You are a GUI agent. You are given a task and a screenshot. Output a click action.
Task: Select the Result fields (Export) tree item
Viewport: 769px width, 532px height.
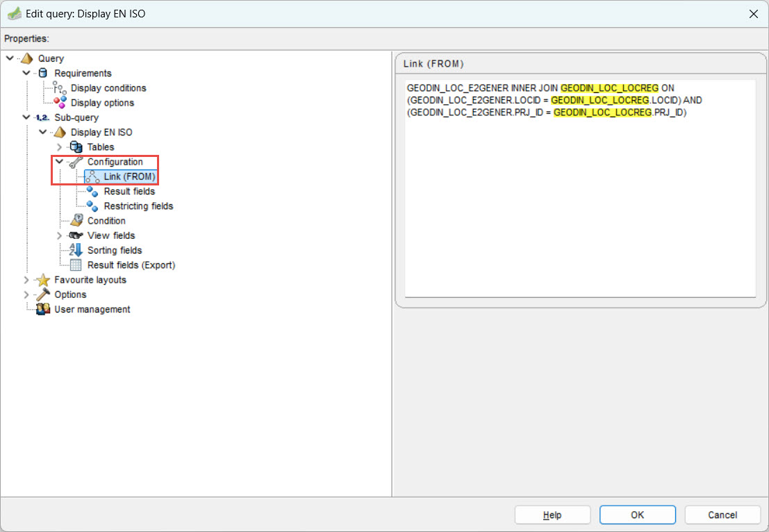point(131,265)
